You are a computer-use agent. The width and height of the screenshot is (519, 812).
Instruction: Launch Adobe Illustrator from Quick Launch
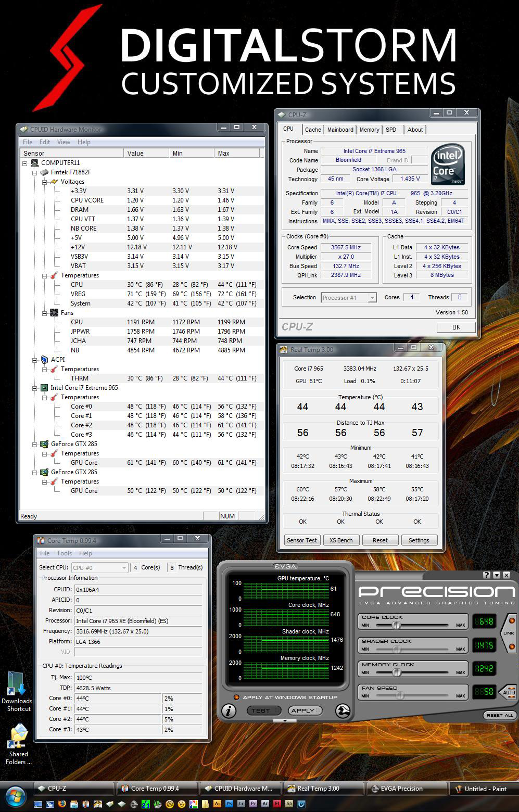(x=218, y=804)
